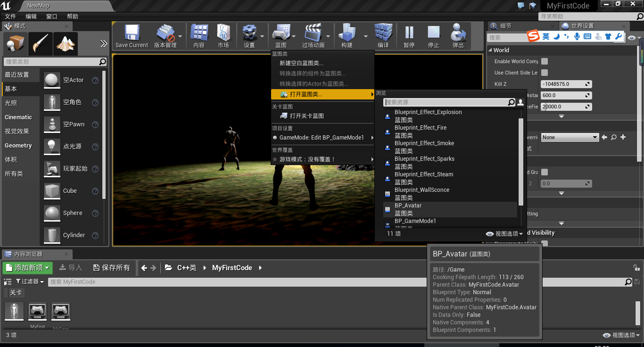Open the Marketplace (市场) toolbar icon
This screenshot has width=644, height=347.
tap(223, 33)
